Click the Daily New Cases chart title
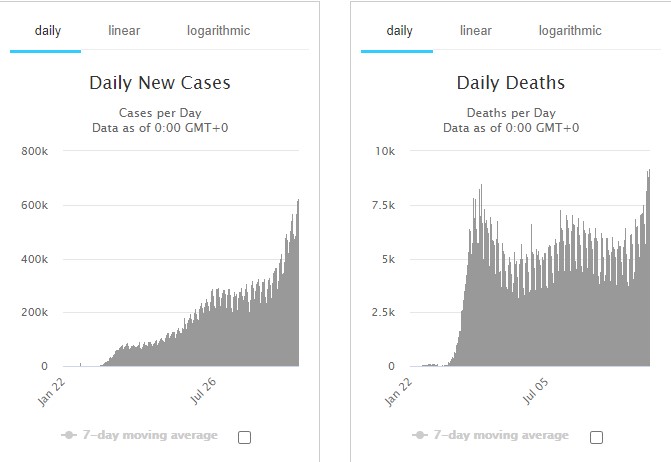 (160, 83)
